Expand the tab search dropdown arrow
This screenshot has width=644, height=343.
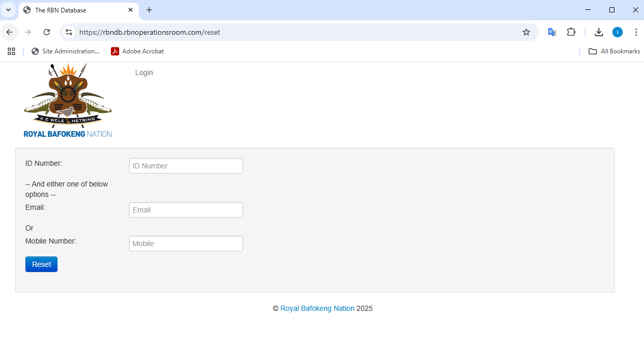tap(8, 10)
